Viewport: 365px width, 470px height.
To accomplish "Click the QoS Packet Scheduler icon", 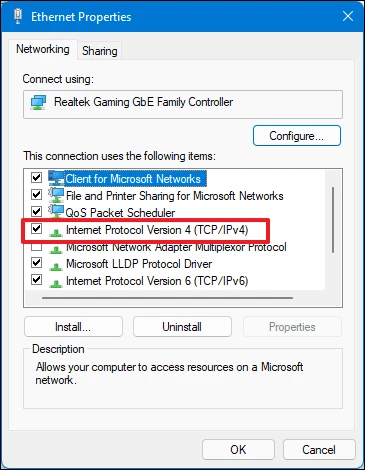I will (x=56, y=212).
